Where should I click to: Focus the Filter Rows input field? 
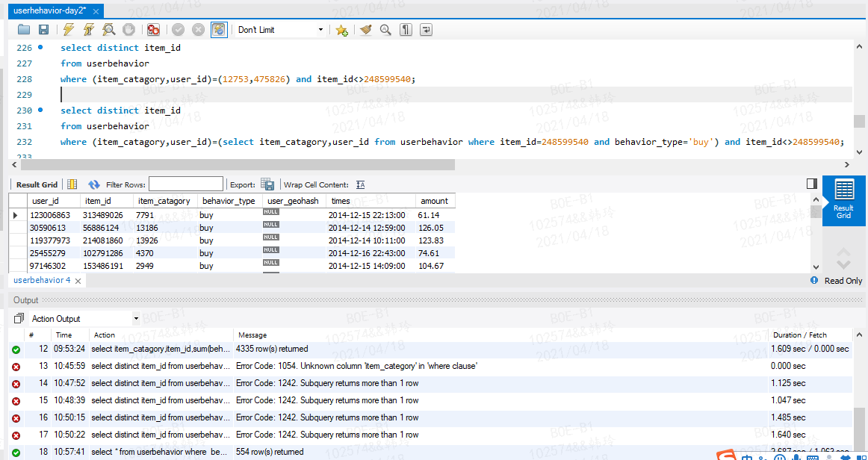(x=186, y=184)
